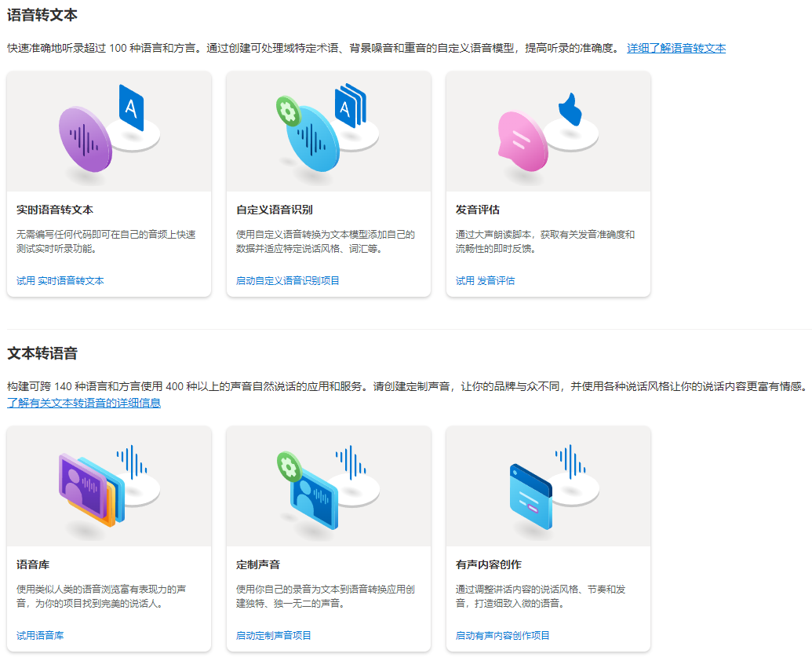Click the 有声内容创作 card illustration
Viewport: 812px width, 661px height.
coord(548,487)
